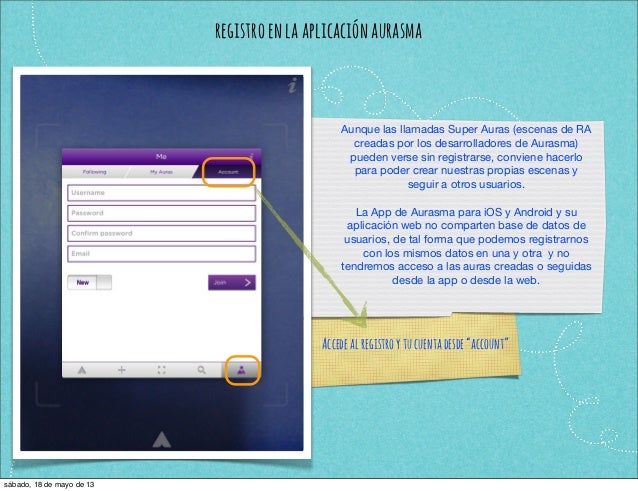Click the date text sábado, 18 de mayo de 13
Screen dimensions: 638x491
49,484
